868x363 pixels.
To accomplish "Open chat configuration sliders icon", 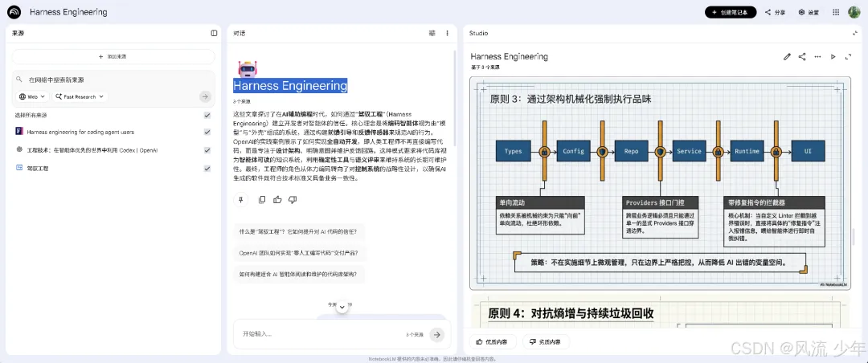I will 432,33.
